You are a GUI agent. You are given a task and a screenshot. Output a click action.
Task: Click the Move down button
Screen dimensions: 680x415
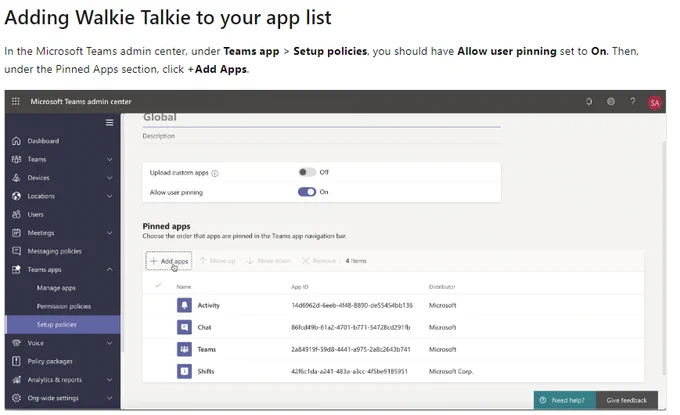(268, 261)
